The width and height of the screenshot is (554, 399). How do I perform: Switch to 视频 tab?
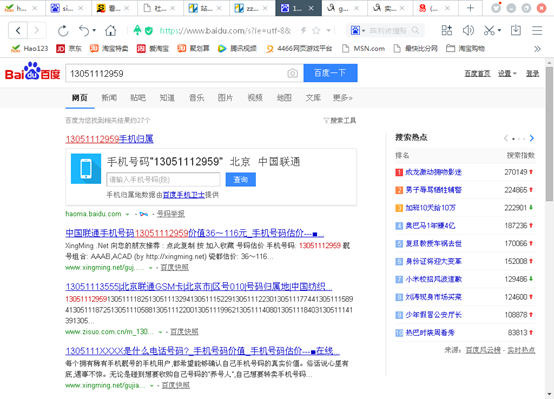[x=255, y=98]
